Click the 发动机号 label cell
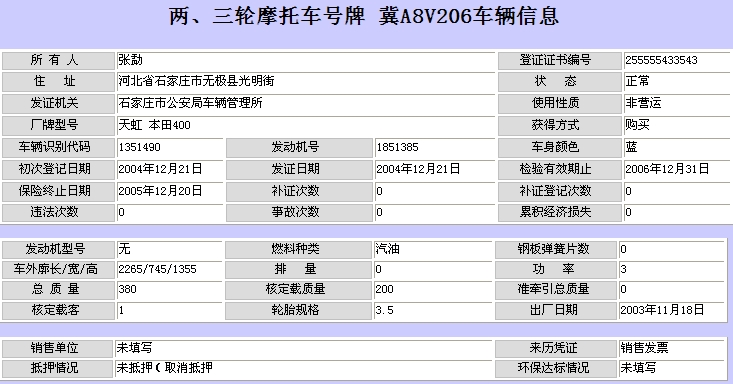The image size is (733, 384). point(299,147)
